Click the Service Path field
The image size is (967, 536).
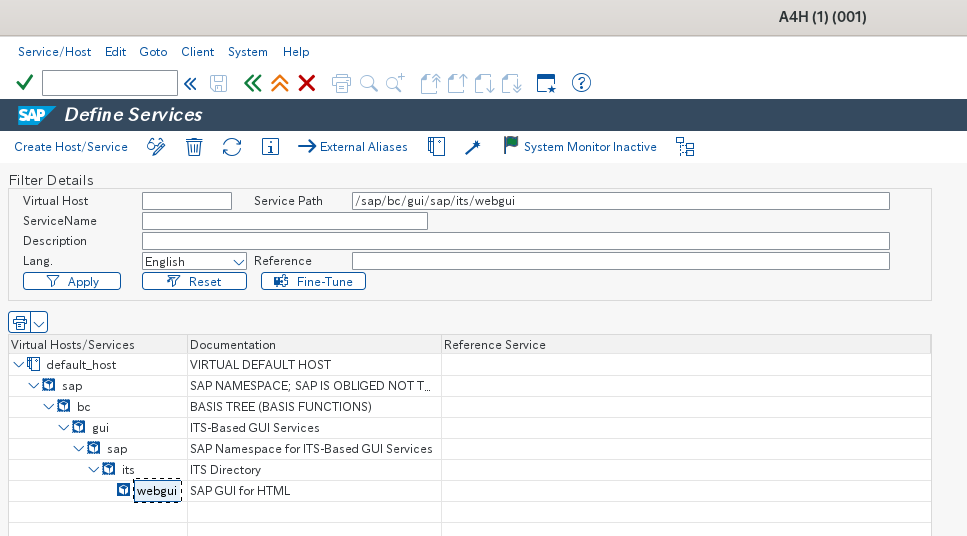620,201
